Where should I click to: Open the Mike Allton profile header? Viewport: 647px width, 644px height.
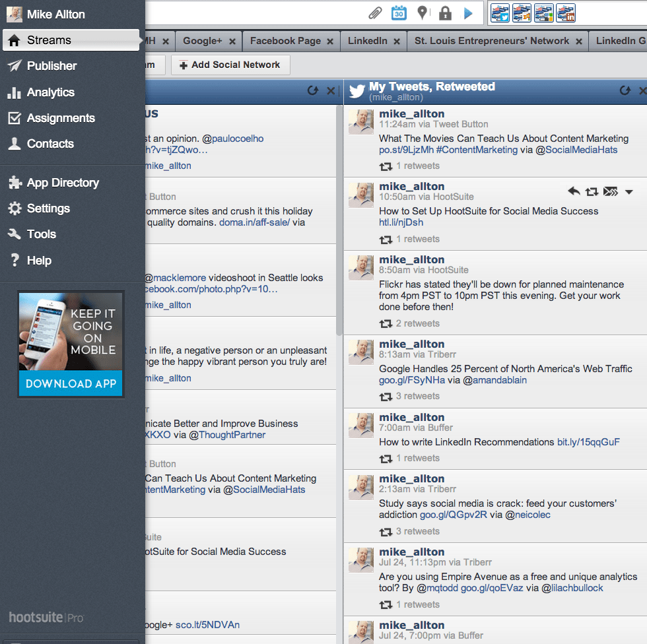tap(46, 15)
